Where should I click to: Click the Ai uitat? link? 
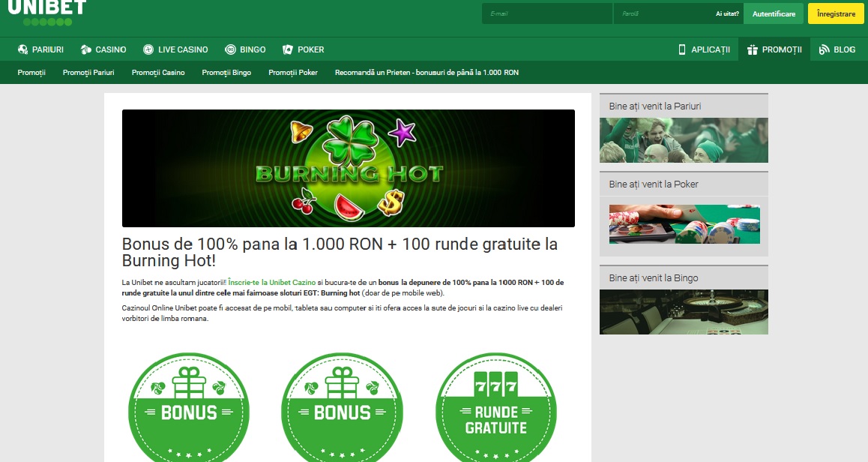(727, 13)
